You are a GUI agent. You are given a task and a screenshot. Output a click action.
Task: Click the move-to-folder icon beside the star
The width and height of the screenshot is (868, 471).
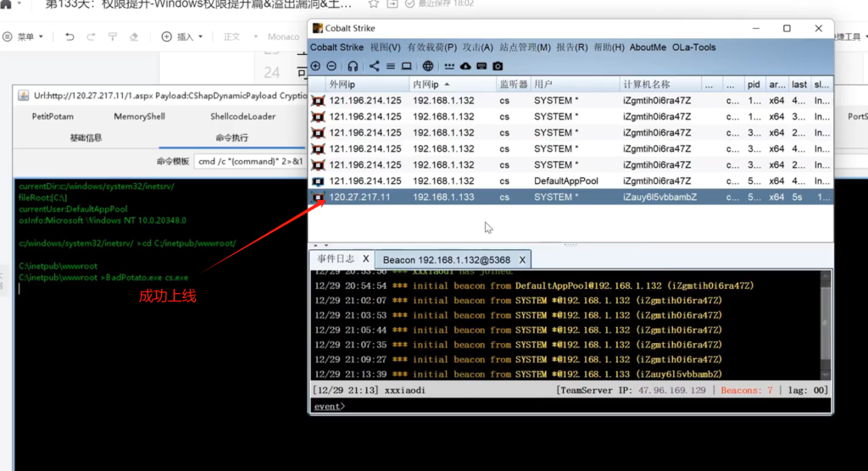392,4
